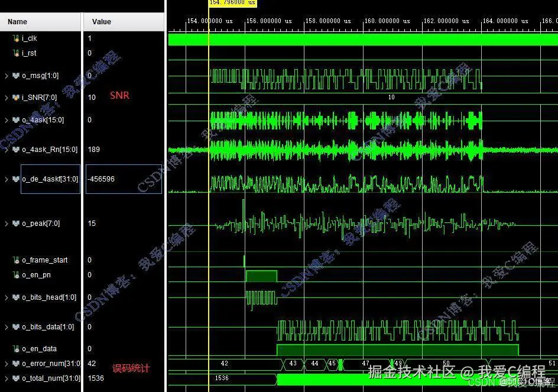The width and height of the screenshot is (558, 392).
Task: Select the o_peak[7:0] signal name
Action: 41,223
